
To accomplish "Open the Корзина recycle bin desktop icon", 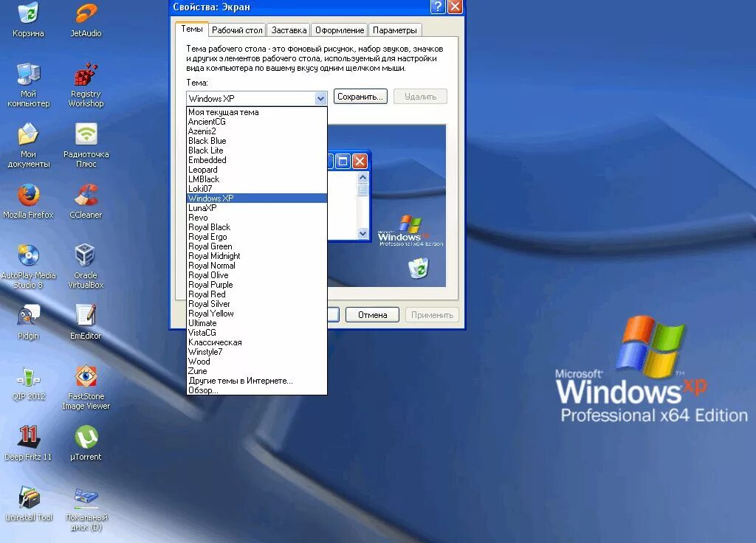I will pos(28,19).
